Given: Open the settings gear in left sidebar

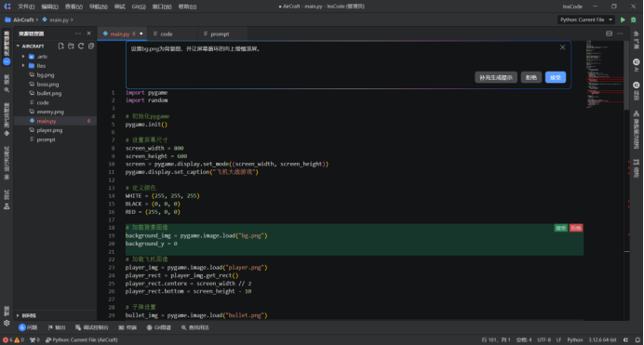Looking at the screenshot, I should (7, 323).
